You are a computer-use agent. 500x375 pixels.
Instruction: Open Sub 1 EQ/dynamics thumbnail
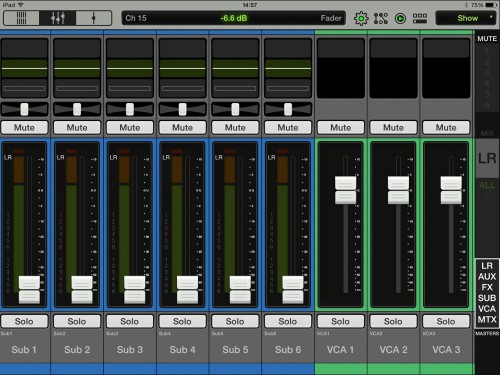[x=24, y=68]
